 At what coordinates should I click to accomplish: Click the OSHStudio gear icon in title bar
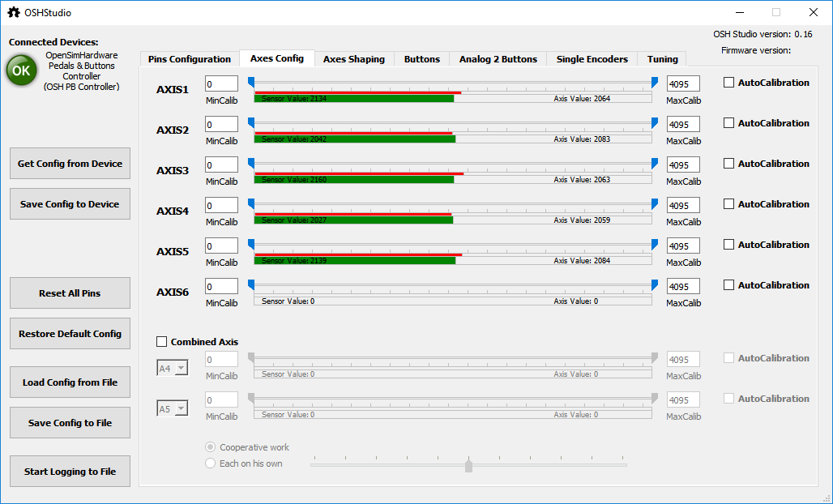pyautogui.click(x=13, y=12)
